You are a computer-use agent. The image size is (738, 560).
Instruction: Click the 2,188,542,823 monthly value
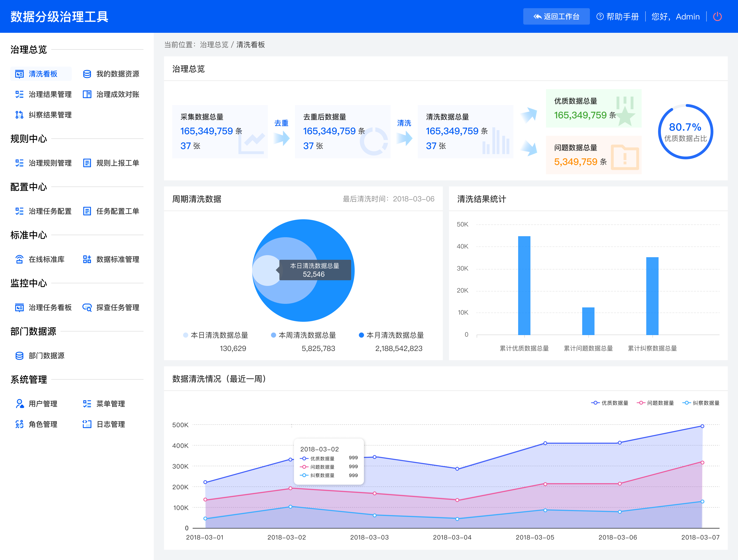coord(399,349)
